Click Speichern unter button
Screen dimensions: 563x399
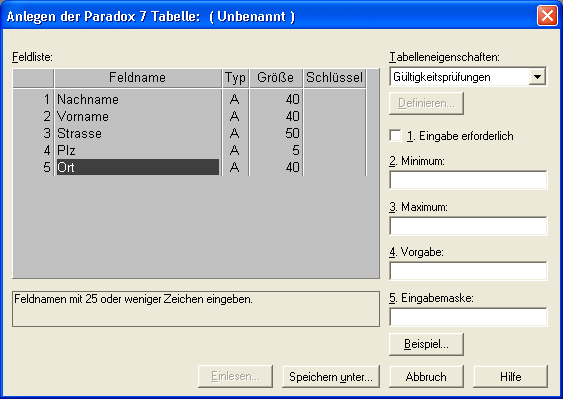(x=331, y=377)
